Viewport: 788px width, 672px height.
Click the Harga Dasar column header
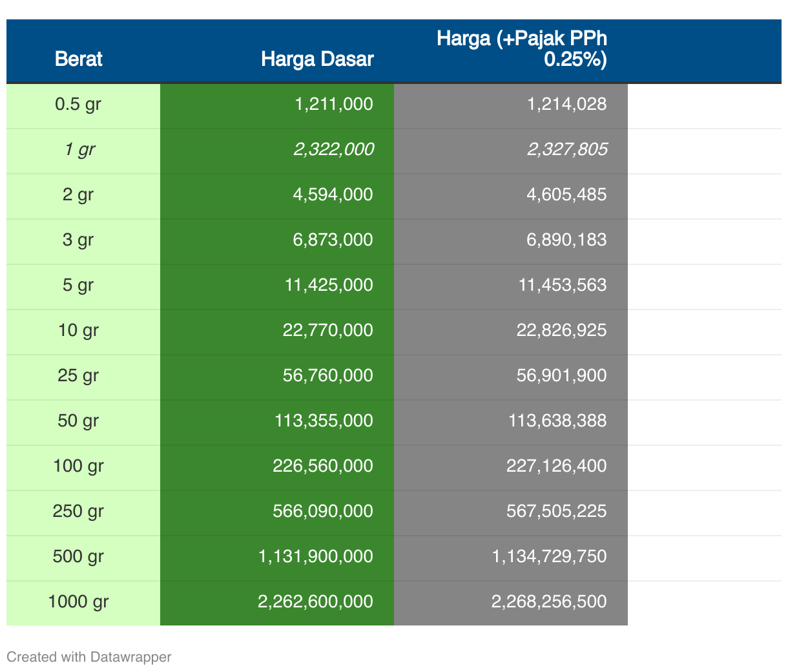317,59
